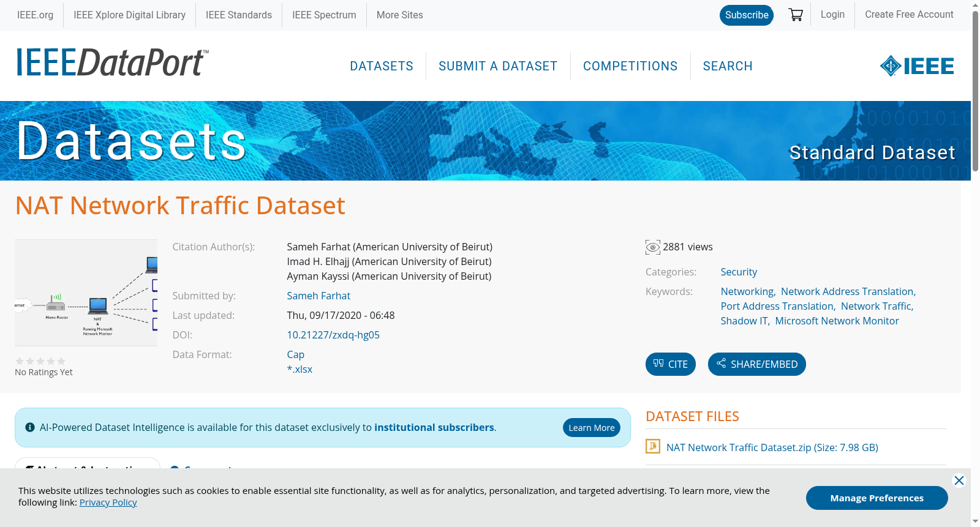
Task: Click the Subscribe button
Action: 747,15
